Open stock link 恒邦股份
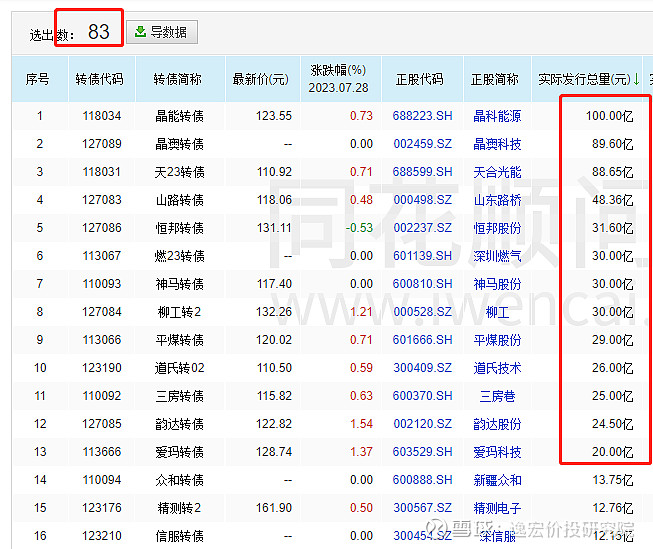The height and width of the screenshot is (549, 653). click(497, 228)
